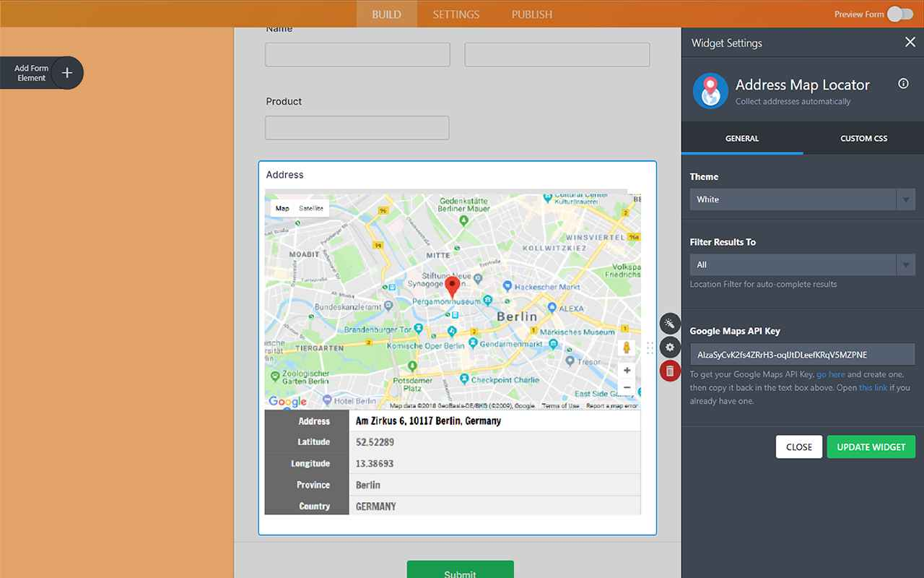Click the Address Map Locator widget logo
This screenshot has width=924, height=578.
(x=710, y=91)
